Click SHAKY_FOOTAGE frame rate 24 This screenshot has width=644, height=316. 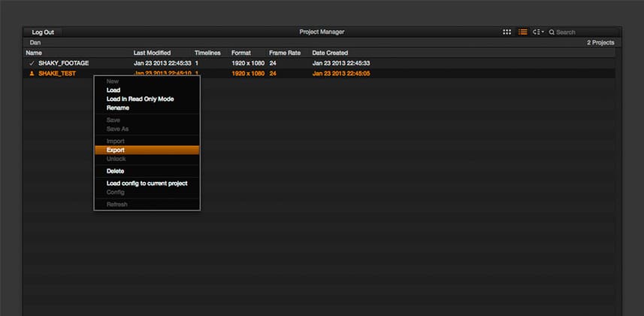[x=273, y=63]
